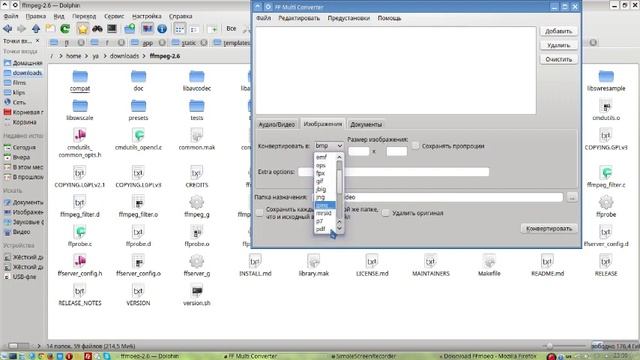The width and height of the screenshot is (640, 360).
Task: Open the convert-to format combo box showing bmp
Action: click(x=329, y=146)
